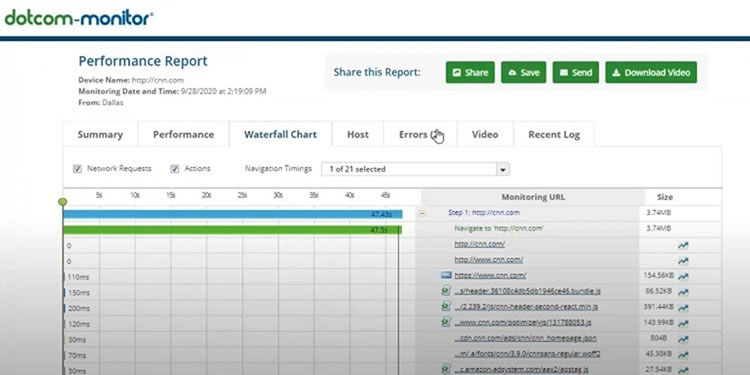Switch to the Summary tab
Image resolution: width=750 pixels, height=375 pixels.
(x=100, y=134)
